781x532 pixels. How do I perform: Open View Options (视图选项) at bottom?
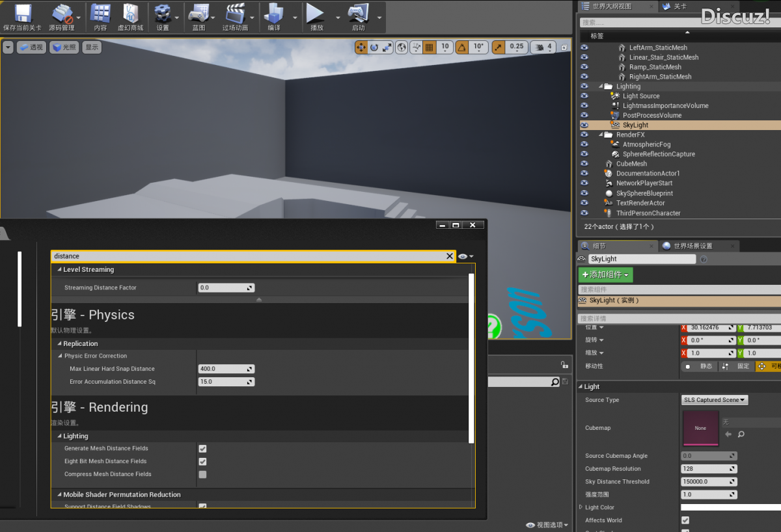point(547,525)
